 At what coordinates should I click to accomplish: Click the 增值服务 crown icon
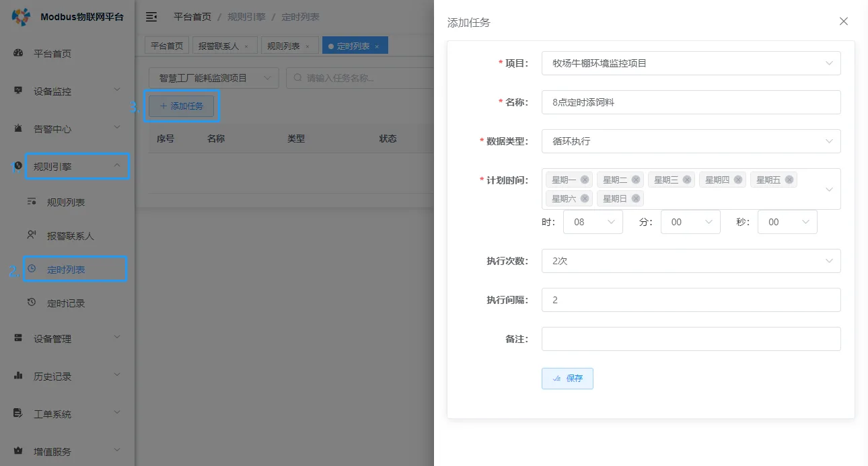19,451
